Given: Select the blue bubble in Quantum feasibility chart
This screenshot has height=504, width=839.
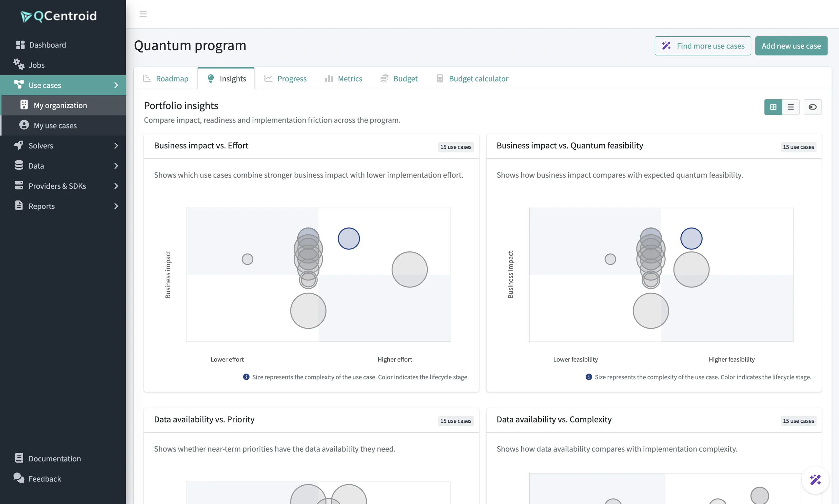Looking at the screenshot, I should coord(691,239).
